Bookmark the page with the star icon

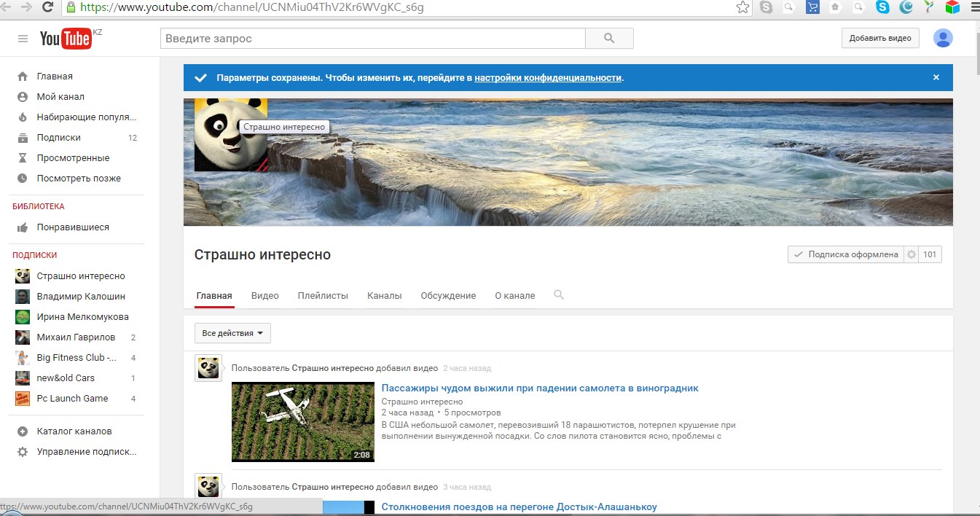tap(742, 7)
